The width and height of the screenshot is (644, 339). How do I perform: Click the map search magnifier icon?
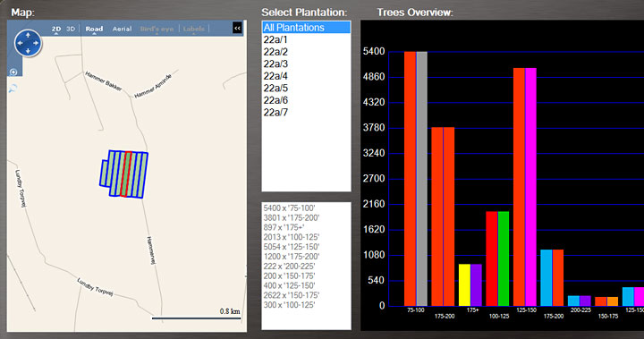pyautogui.click(x=13, y=88)
